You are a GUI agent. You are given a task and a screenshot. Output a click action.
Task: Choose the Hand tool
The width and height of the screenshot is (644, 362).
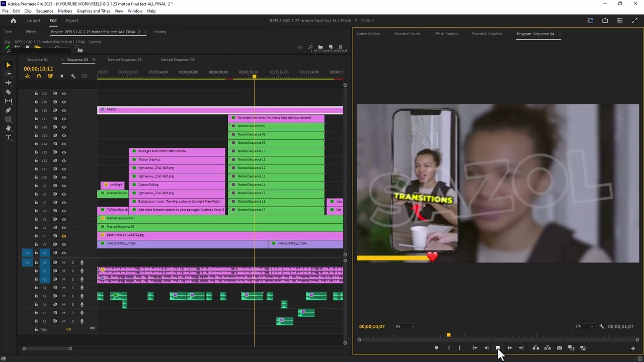tap(8, 128)
